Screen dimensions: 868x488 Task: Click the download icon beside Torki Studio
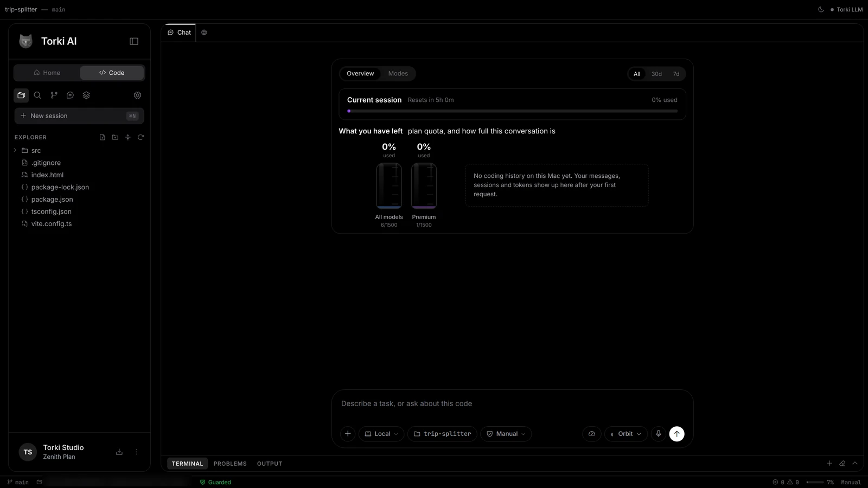119,452
